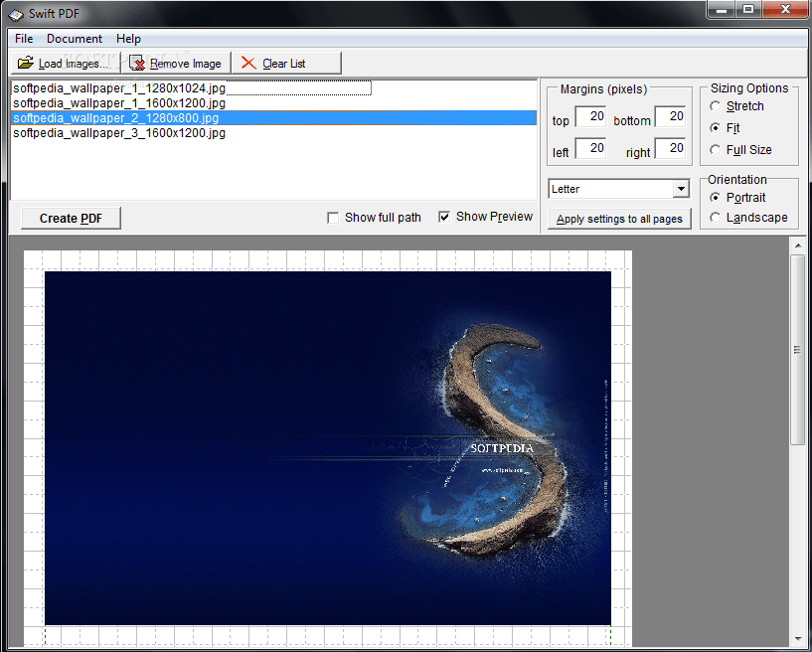The image size is (812, 652).
Task: Click the top margin input field
Action: (x=592, y=114)
